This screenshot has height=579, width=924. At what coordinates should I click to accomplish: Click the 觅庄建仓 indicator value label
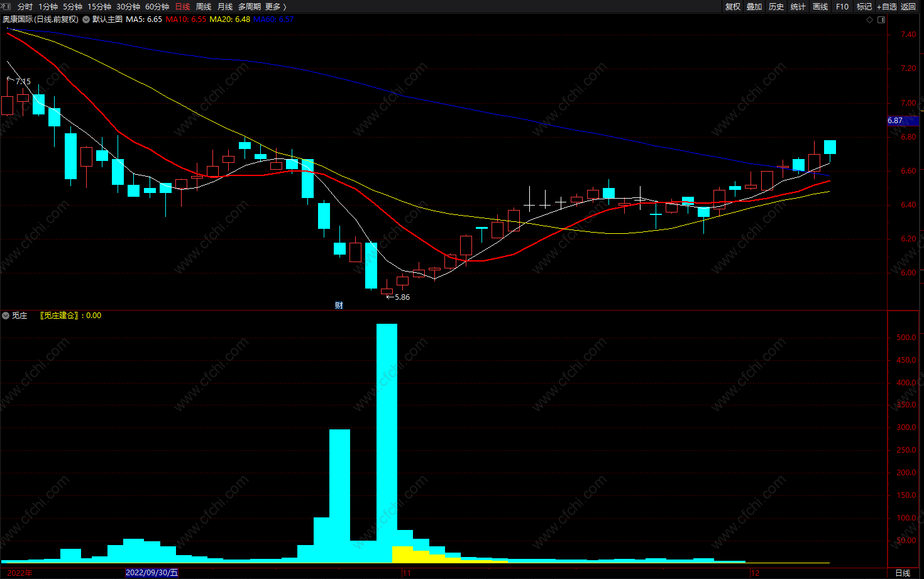coord(70,316)
